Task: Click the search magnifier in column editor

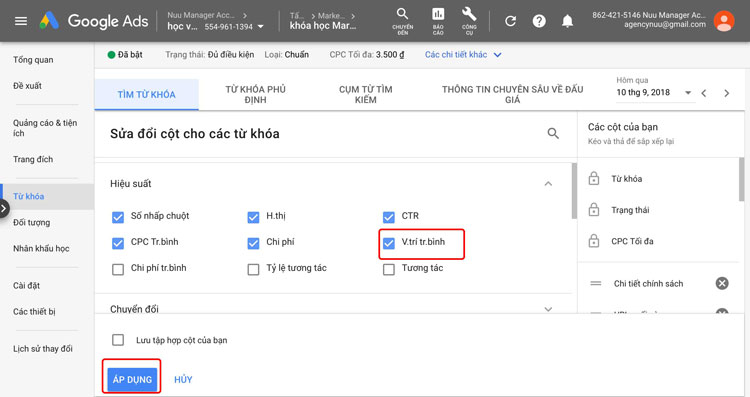Action: [x=553, y=133]
